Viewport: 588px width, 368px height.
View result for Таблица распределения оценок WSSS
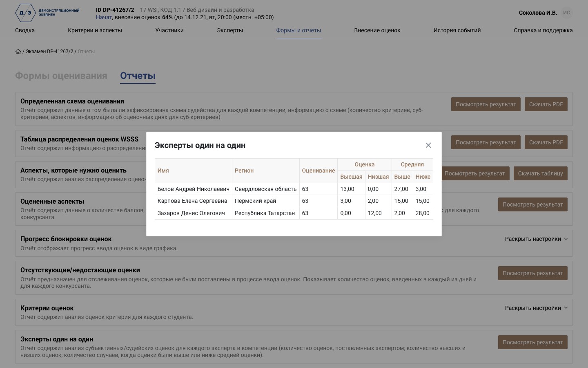486,142
